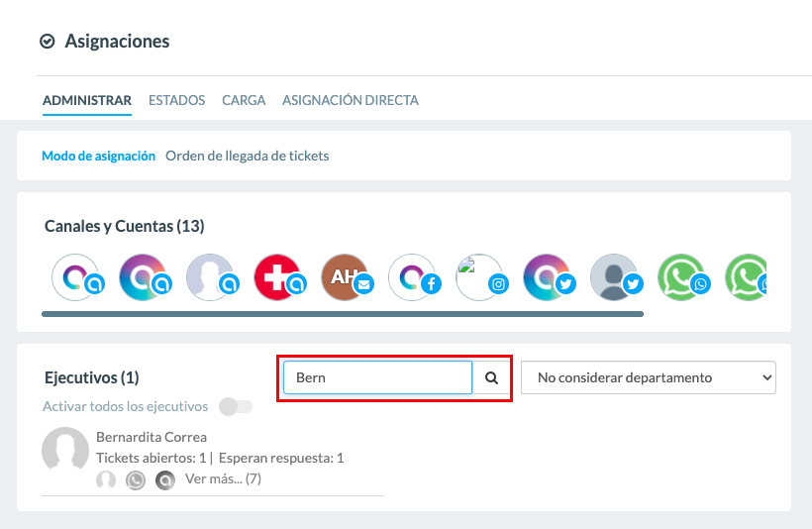Screen dimensions: 812x529
Task: Click the Bernardita Correa name
Action: [x=152, y=437]
